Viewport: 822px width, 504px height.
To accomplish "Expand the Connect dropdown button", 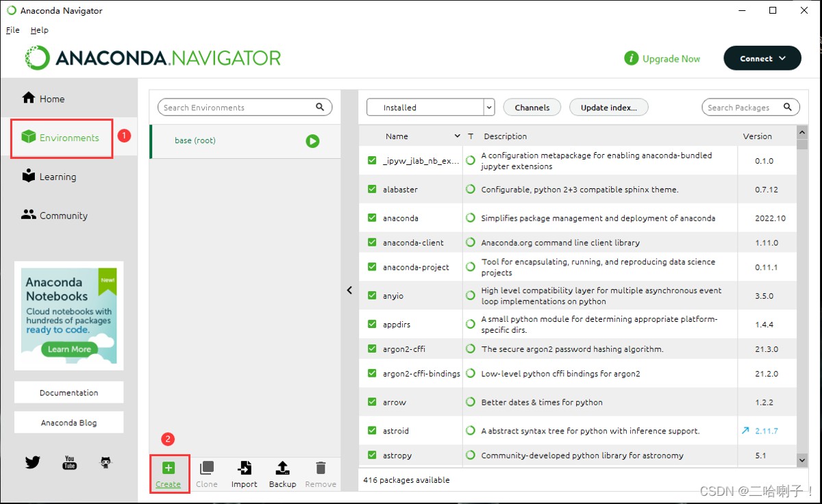I will (x=762, y=59).
